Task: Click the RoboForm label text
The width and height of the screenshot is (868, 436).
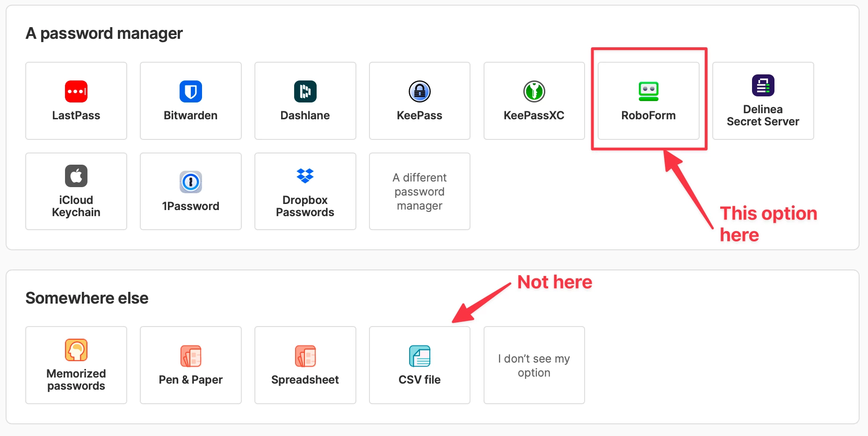Action: point(649,116)
